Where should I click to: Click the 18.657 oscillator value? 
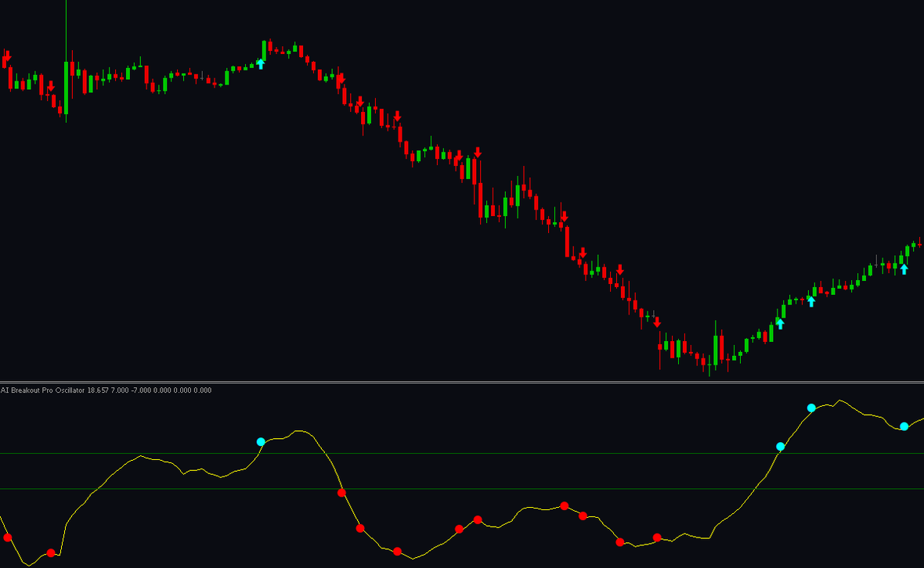(x=98, y=390)
